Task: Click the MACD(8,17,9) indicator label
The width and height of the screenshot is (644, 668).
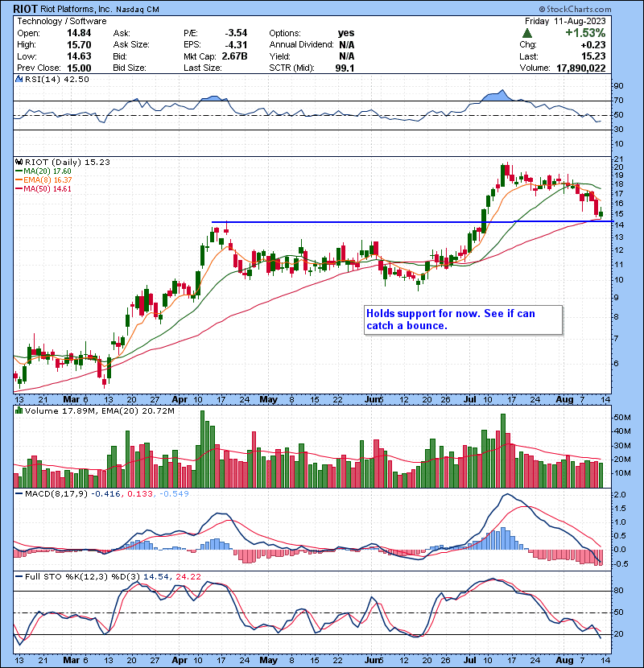Action: (56, 493)
